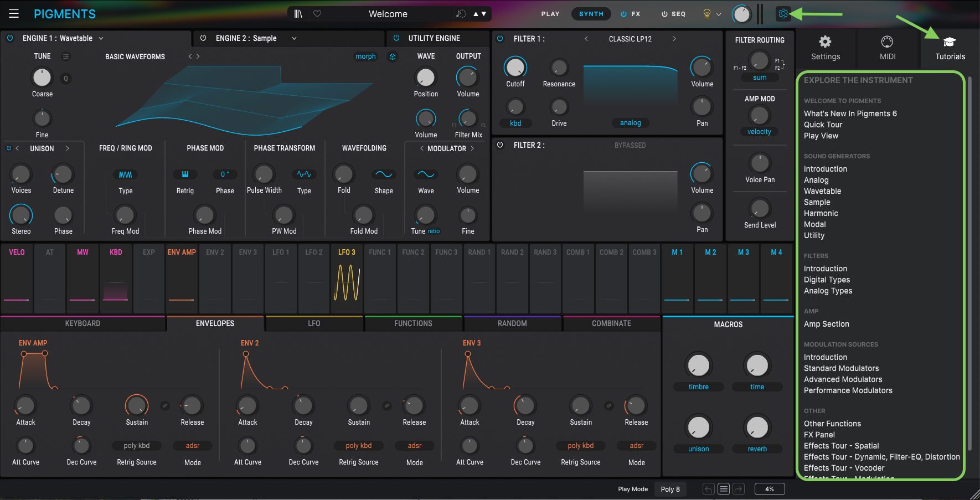
Task: Toggle Utility Engine power button
Action: (x=396, y=38)
